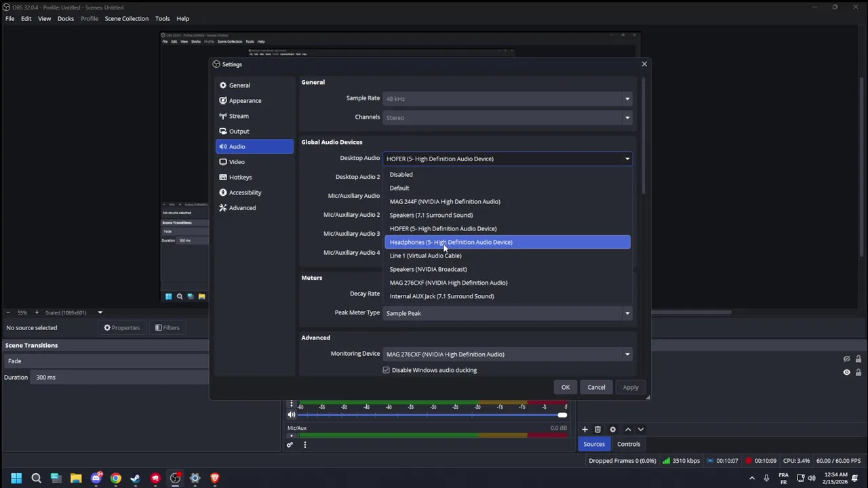Viewport: 868px width, 488px height.
Task: Select Internal AUX Jack (7.1 Surround Sound)
Action: tap(507, 296)
